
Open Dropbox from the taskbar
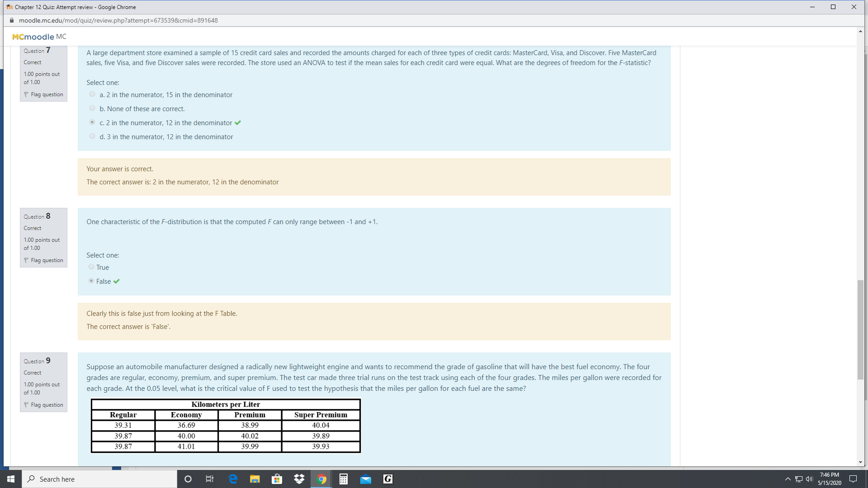coord(299,479)
